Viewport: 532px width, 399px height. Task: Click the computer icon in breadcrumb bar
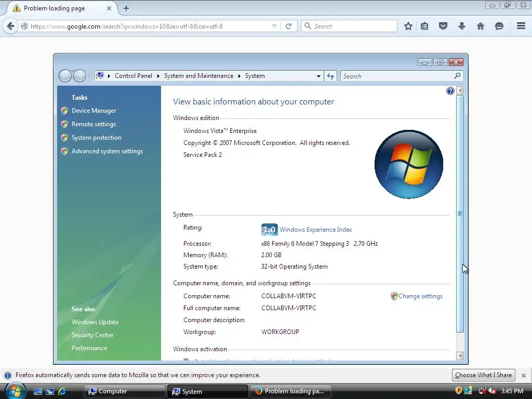[x=100, y=76]
